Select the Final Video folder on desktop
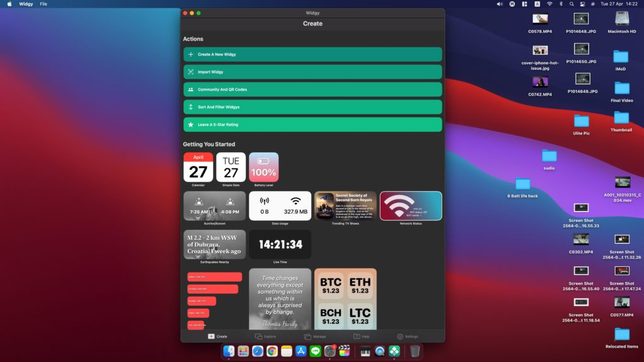Image resolution: width=644 pixels, height=362 pixels. (x=621, y=88)
